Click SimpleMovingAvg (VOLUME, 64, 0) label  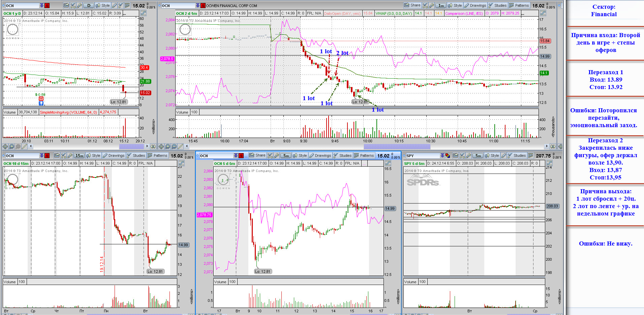(x=68, y=112)
